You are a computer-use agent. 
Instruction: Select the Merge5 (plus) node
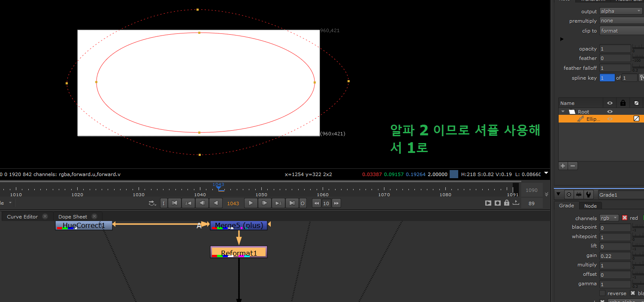(x=239, y=225)
